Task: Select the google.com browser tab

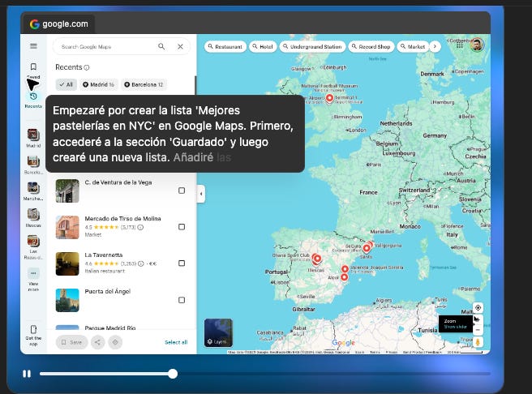Action: click(x=58, y=24)
